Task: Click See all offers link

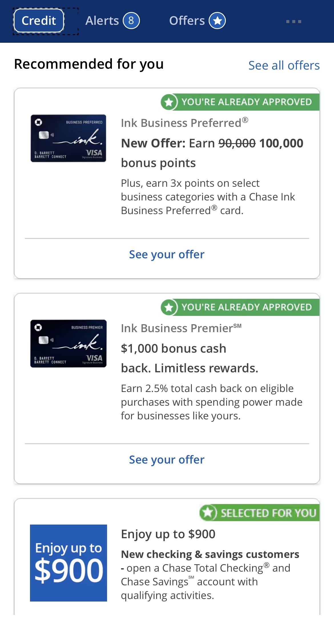Action: coord(284,65)
